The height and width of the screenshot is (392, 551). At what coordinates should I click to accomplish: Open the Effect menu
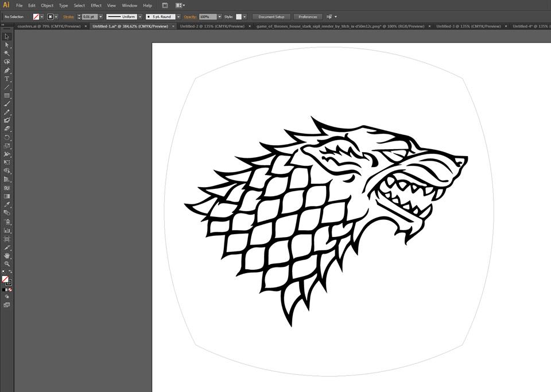pos(96,5)
